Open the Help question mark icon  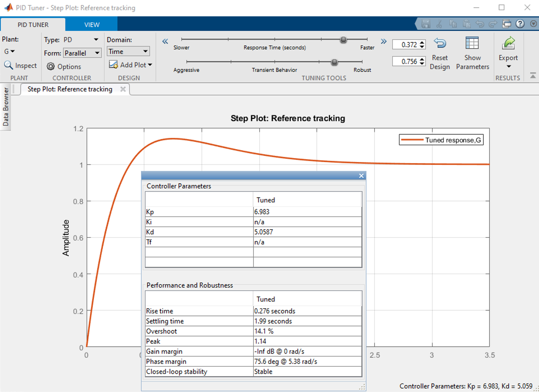click(x=520, y=24)
